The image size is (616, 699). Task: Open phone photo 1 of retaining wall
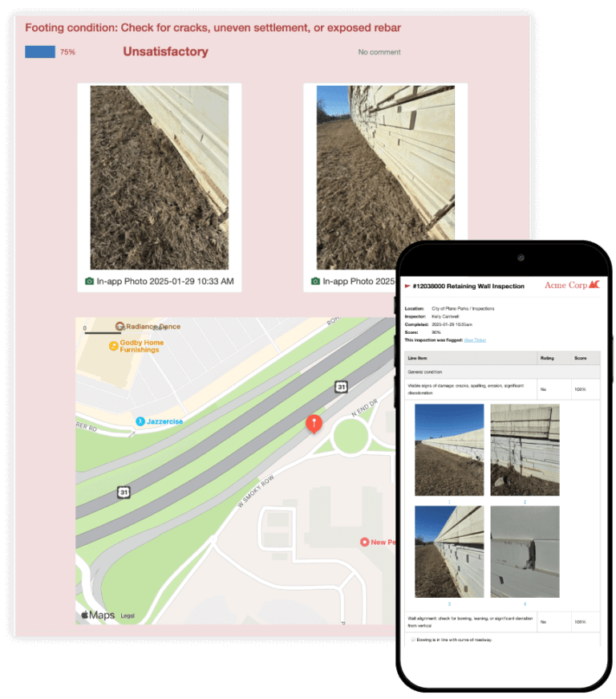[448, 449]
